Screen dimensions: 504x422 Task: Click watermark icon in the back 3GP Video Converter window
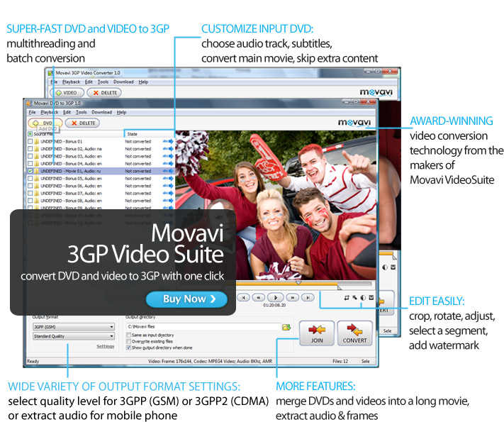tap(393, 267)
